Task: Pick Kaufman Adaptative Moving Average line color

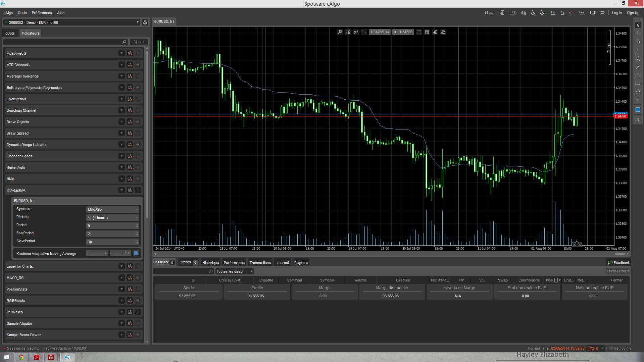Action: 136,253
